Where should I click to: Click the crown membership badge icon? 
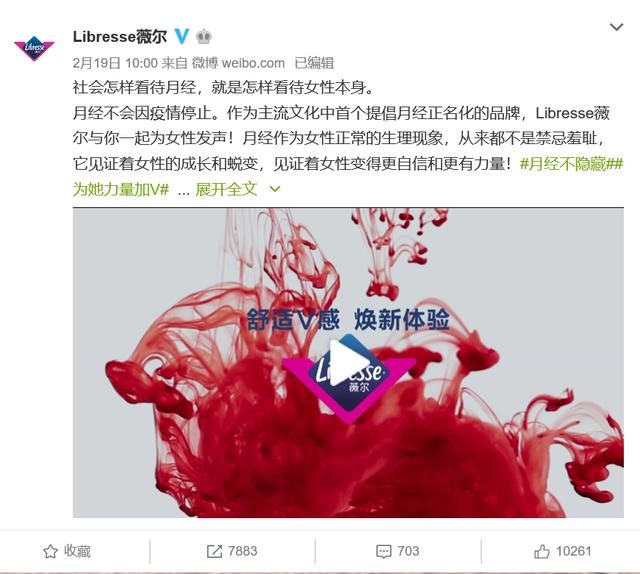point(204,37)
